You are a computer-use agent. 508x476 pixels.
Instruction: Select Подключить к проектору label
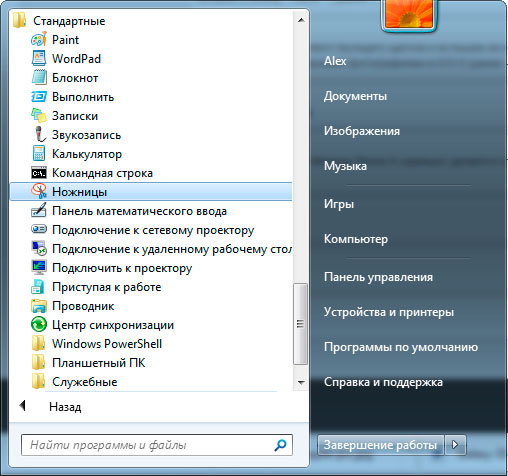click(x=122, y=268)
